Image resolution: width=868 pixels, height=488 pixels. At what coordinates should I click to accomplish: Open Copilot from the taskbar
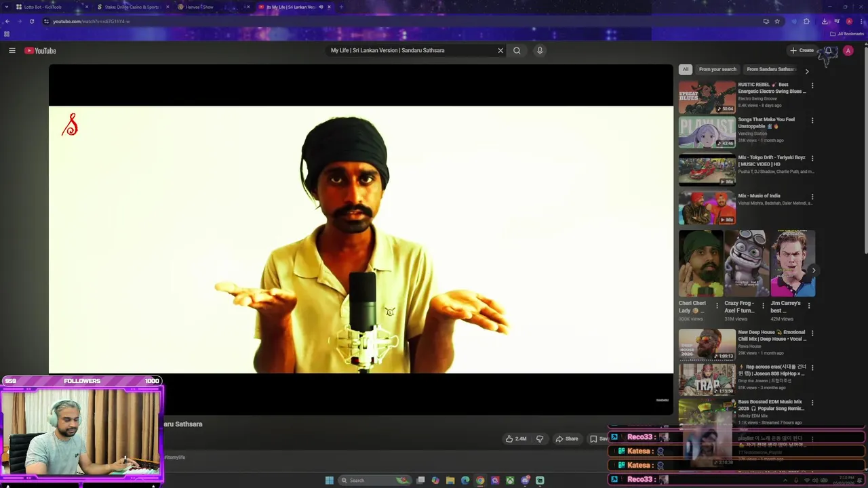click(x=435, y=481)
